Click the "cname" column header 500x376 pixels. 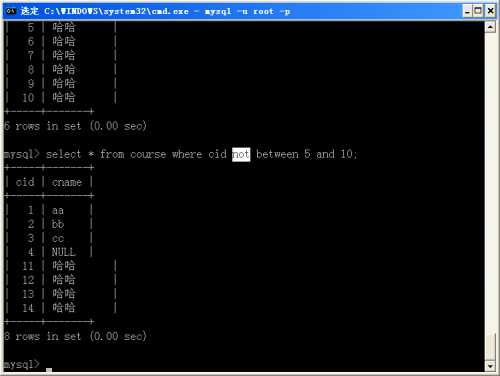tap(67, 182)
